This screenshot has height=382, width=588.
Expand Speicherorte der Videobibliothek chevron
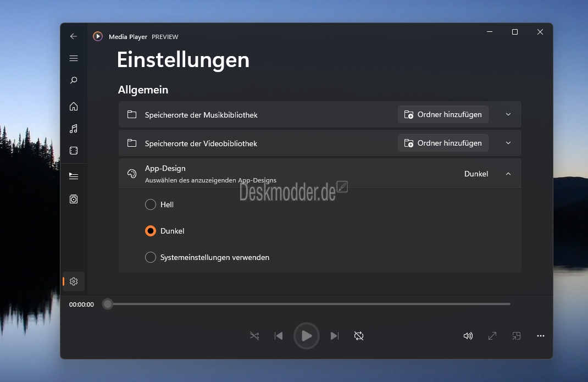point(508,143)
